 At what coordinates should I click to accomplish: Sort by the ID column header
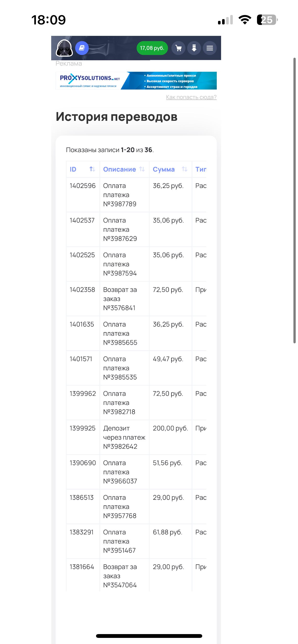pos(73,169)
